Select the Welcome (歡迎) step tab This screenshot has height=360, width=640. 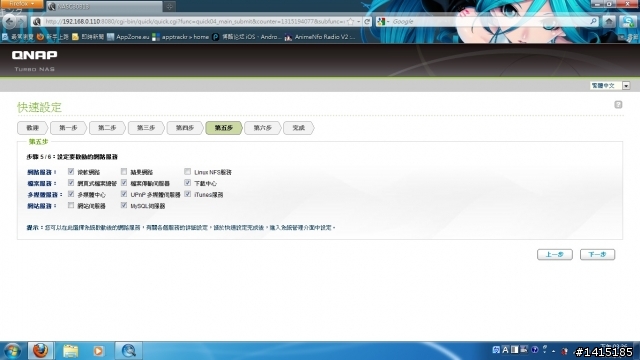(x=32, y=128)
